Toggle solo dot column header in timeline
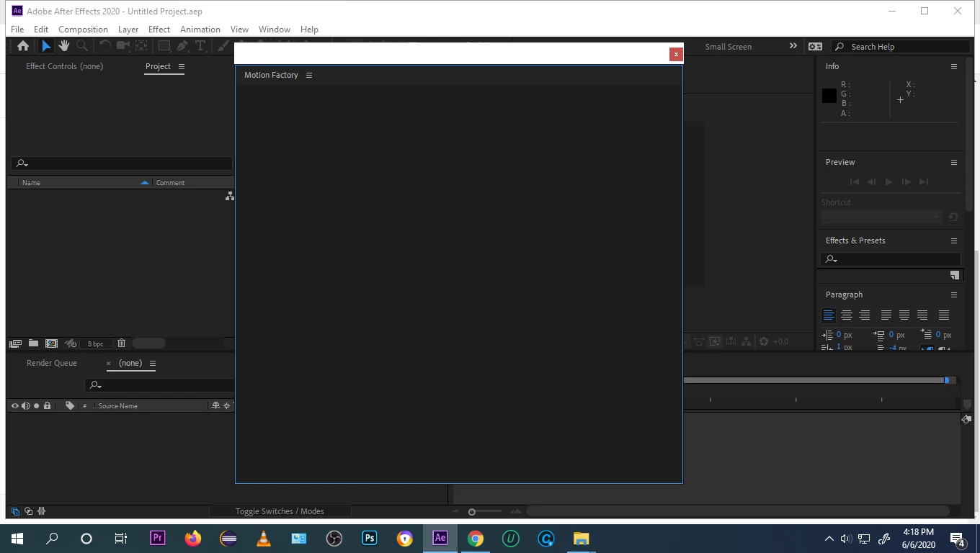This screenshot has height=553, width=980. (36, 405)
